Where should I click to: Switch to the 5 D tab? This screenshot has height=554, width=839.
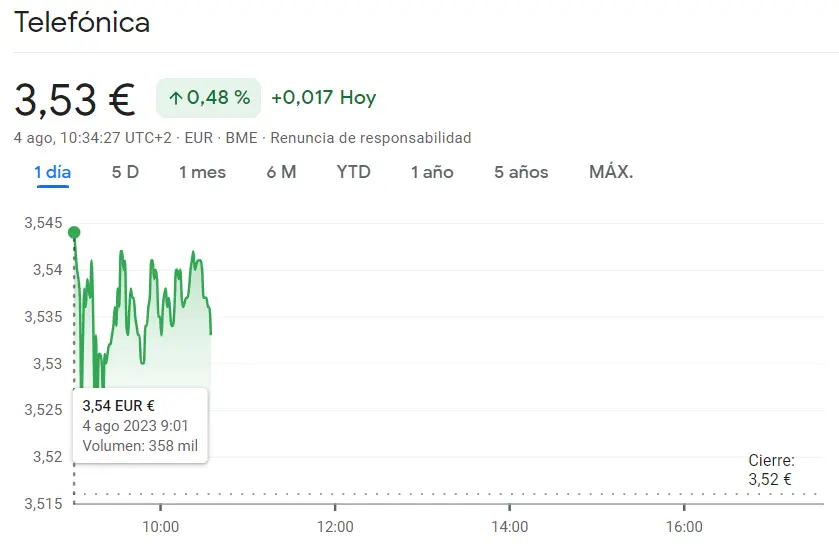[125, 172]
